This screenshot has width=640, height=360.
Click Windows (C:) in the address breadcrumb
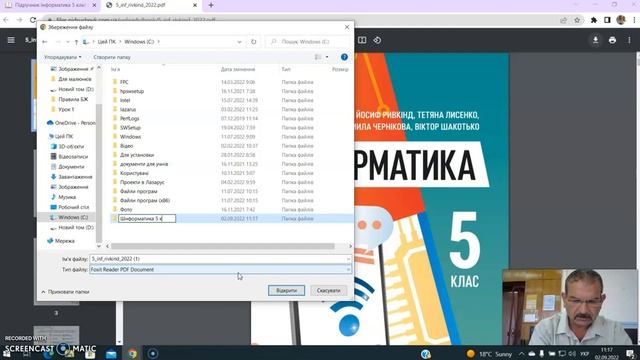pyautogui.click(x=139, y=42)
